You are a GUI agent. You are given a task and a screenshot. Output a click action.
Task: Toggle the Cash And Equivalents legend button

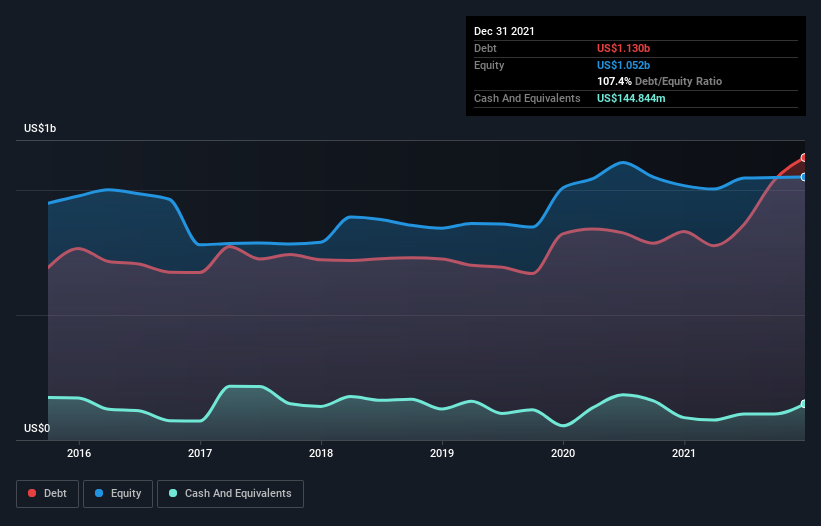point(230,494)
